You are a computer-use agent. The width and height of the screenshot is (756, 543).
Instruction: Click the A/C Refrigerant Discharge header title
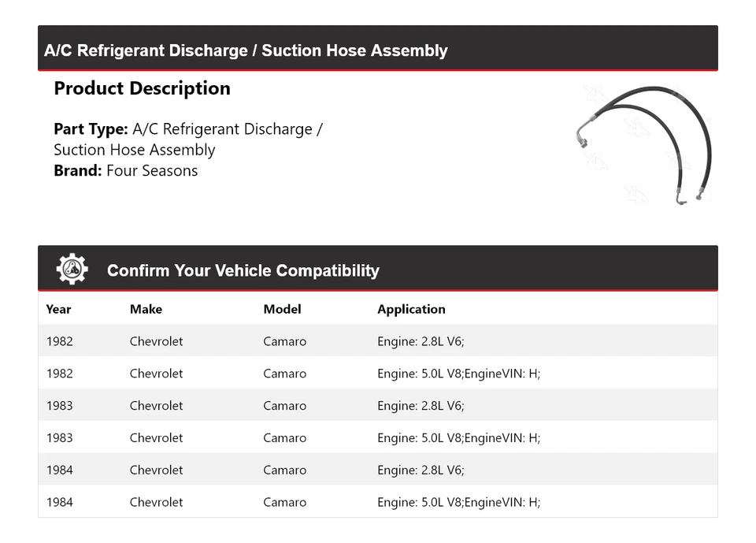pos(246,50)
